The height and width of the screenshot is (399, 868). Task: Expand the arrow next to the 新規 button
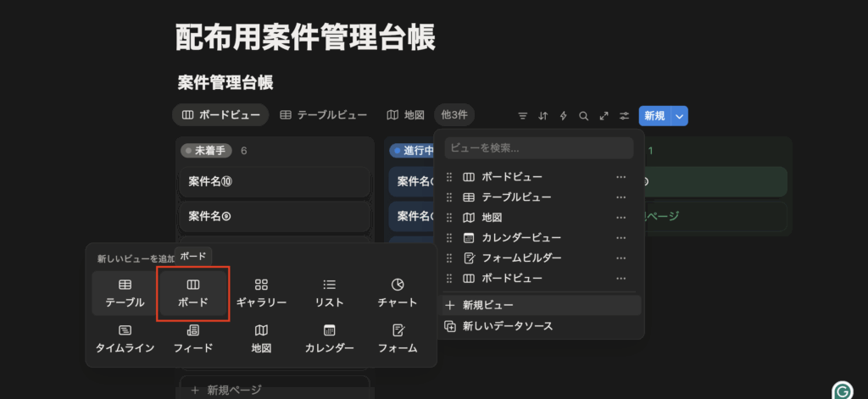[679, 115]
